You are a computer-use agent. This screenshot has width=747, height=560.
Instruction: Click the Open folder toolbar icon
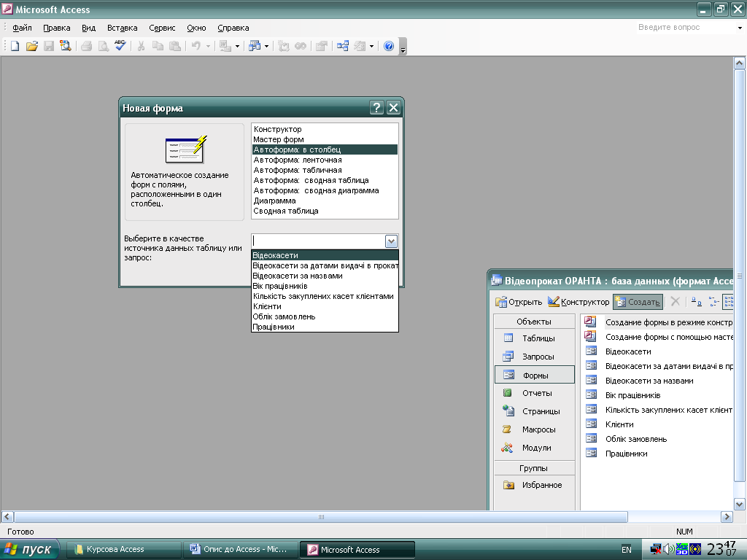tap(31, 46)
